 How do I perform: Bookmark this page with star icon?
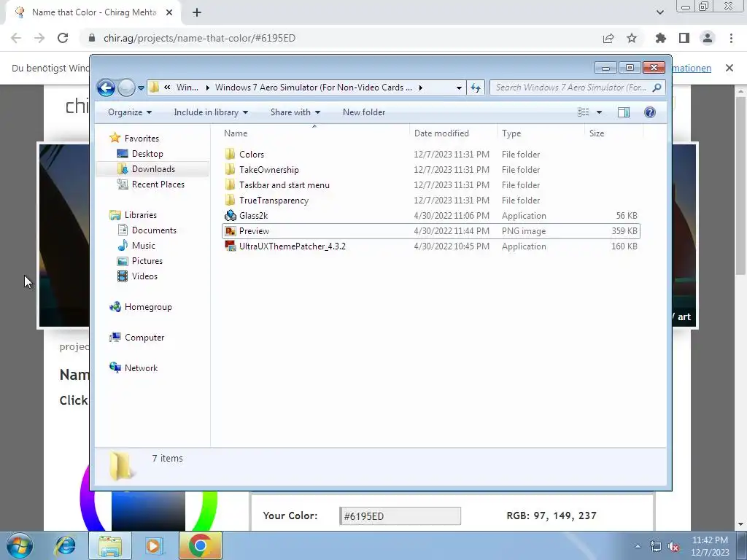(632, 38)
